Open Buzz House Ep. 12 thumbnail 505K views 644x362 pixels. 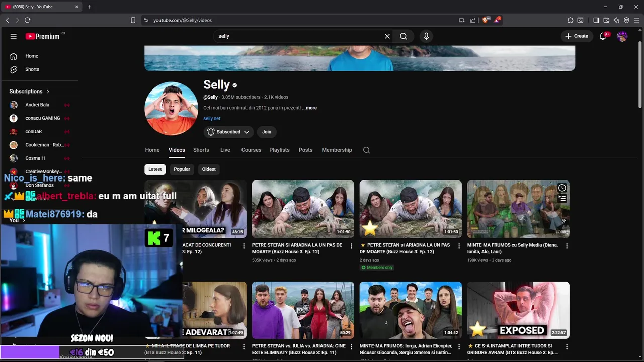tap(303, 209)
